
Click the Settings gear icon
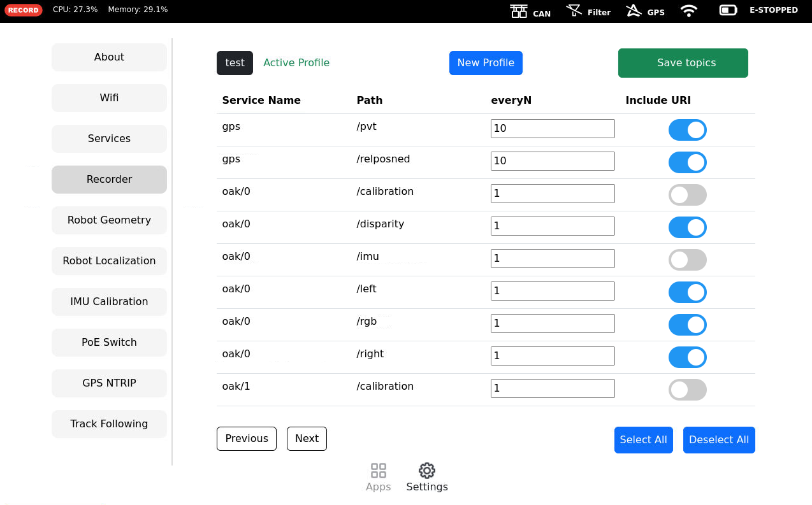pyautogui.click(x=427, y=471)
